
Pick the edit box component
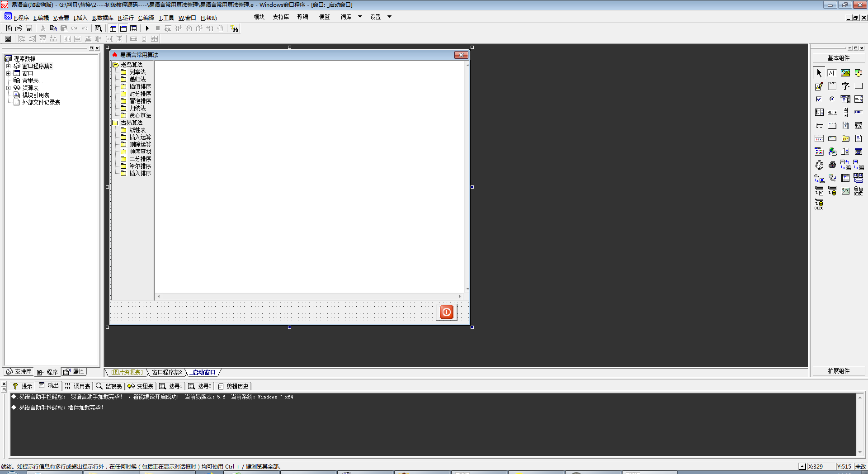(x=832, y=73)
